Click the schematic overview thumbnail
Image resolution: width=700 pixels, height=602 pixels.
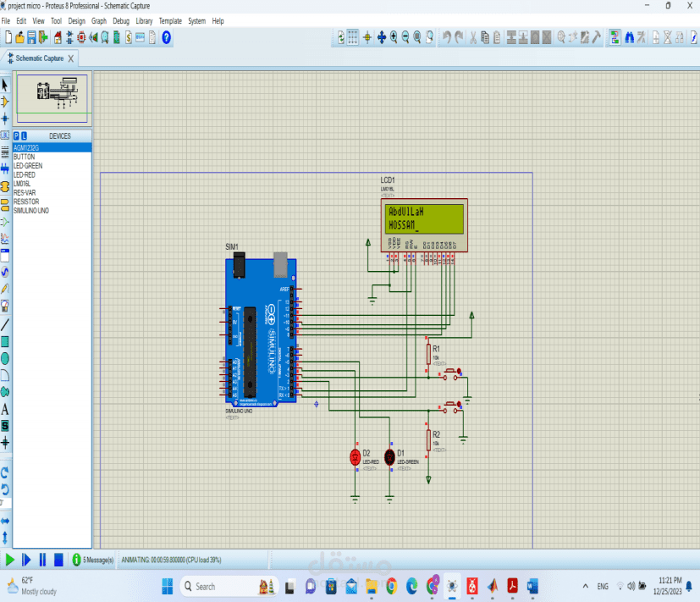(52, 99)
